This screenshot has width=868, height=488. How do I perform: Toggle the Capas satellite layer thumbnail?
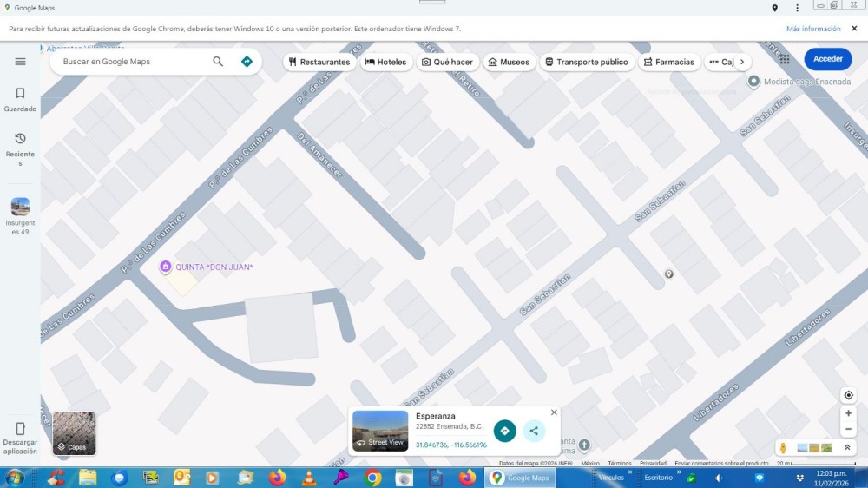point(74,433)
